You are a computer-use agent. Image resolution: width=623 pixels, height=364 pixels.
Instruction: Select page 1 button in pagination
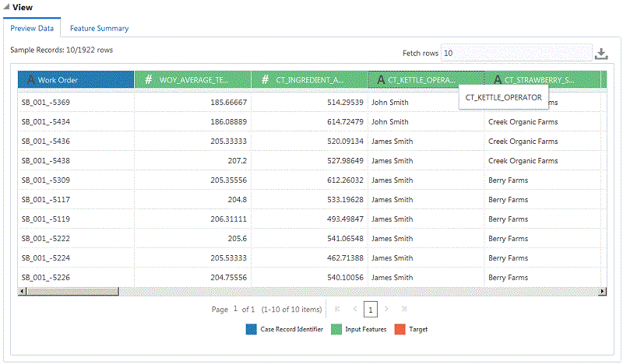371,310
